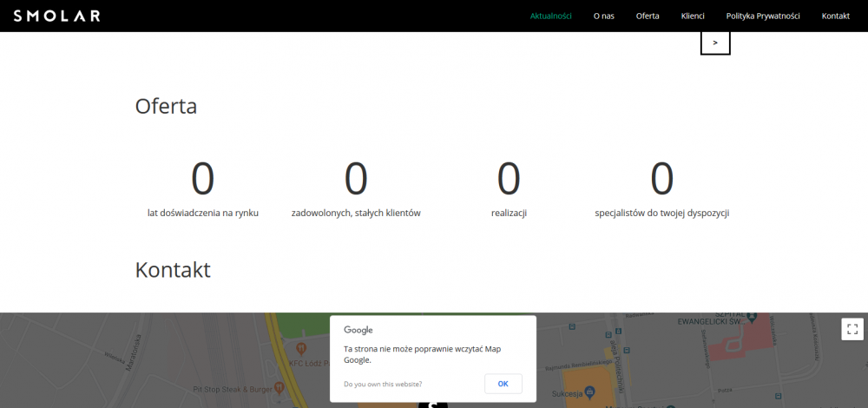The height and width of the screenshot is (408, 868).
Task: Toggle fullscreen map view
Action: pos(852,328)
